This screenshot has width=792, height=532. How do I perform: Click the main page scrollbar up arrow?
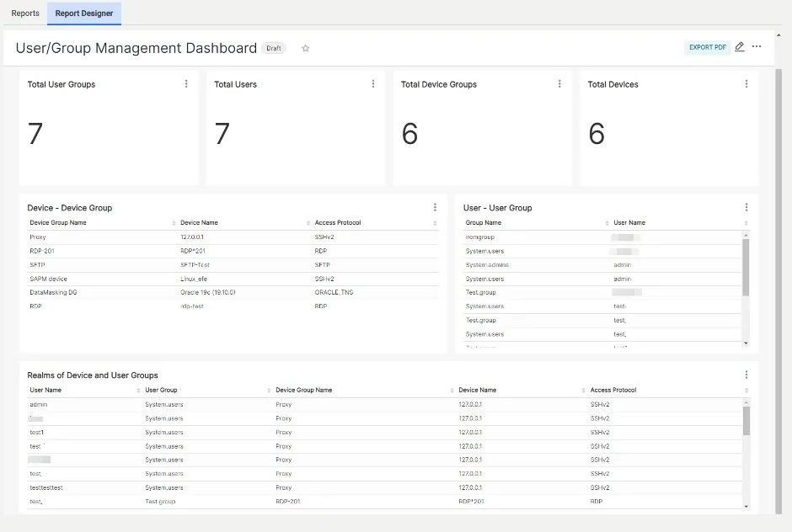[x=779, y=35]
